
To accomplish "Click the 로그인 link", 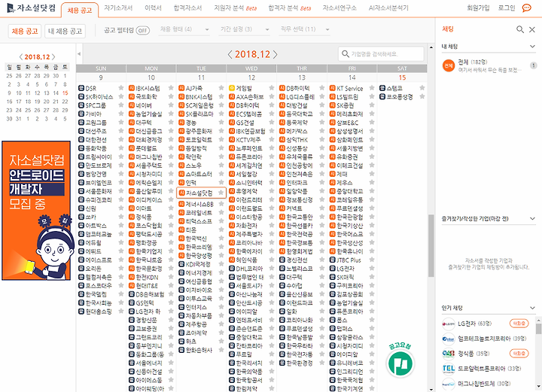I will pos(507,8).
